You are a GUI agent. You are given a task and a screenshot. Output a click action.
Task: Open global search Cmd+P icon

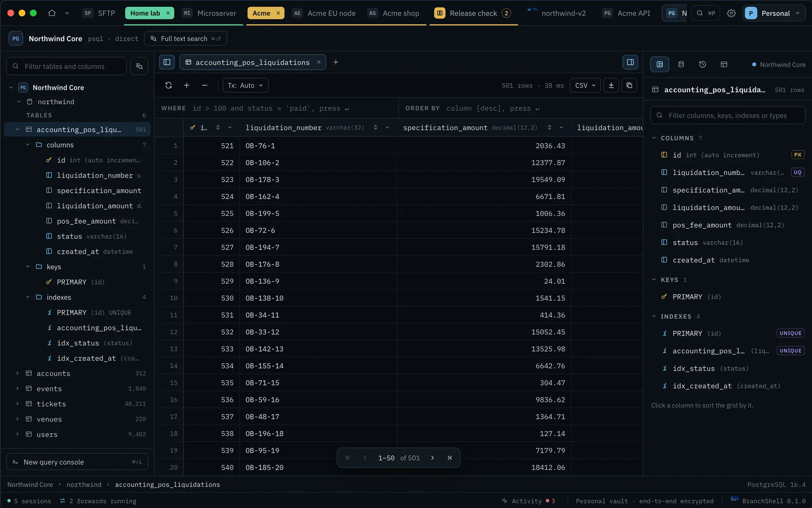(x=705, y=13)
